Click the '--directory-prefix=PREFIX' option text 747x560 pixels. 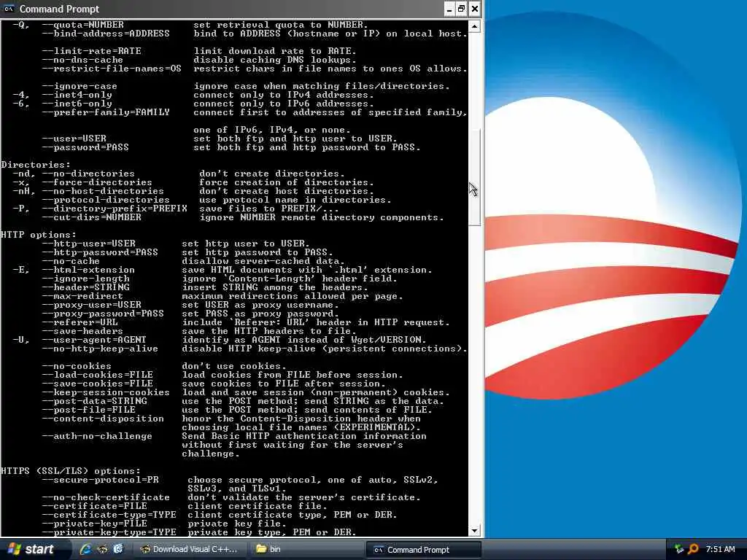point(115,209)
